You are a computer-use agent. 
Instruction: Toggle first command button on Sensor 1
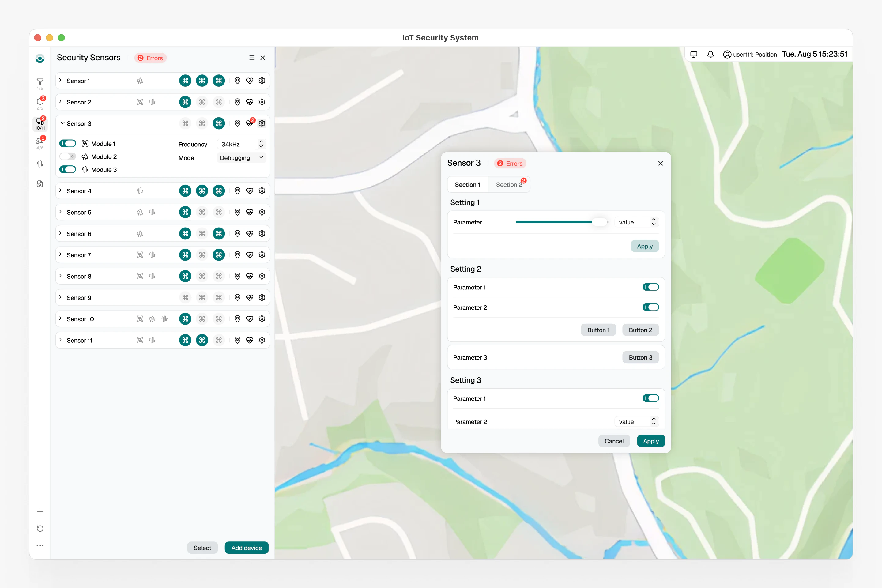point(185,81)
